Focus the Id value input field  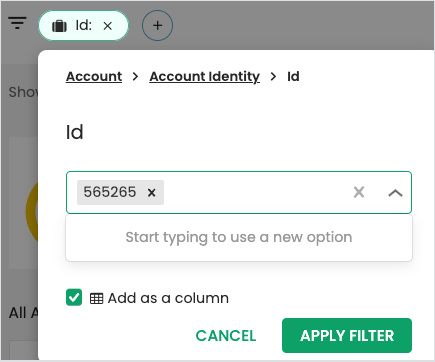click(257, 192)
